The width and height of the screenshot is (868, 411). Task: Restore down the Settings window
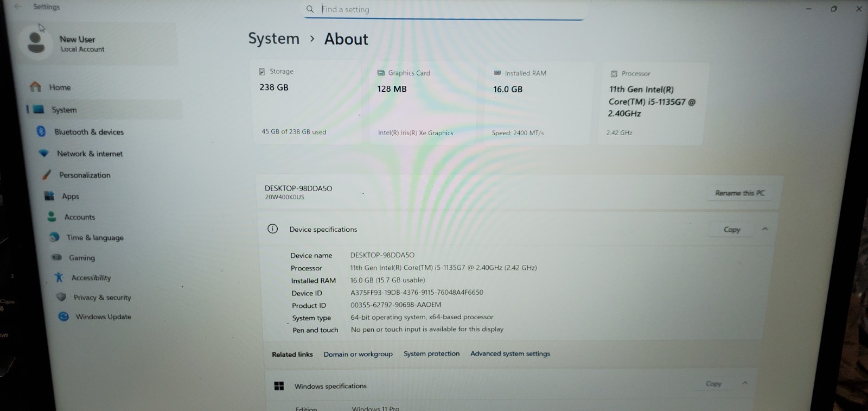tap(834, 9)
